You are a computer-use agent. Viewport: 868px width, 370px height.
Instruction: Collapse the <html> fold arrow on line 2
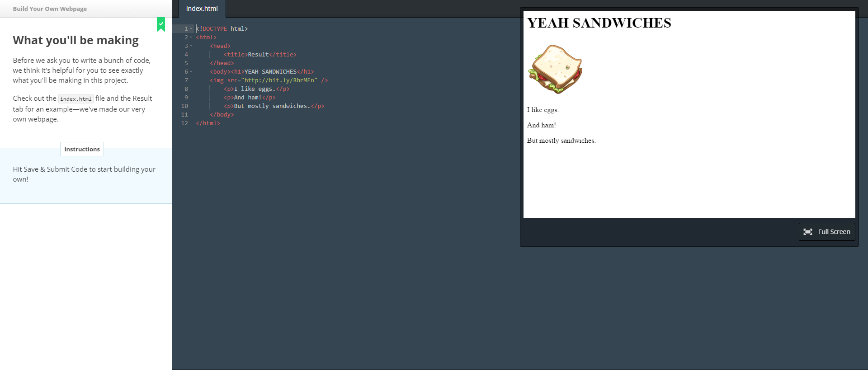click(x=191, y=37)
